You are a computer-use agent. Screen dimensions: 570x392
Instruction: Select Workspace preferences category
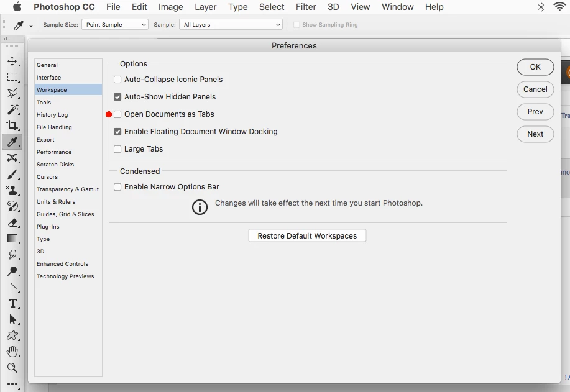pyautogui.click(x=68, y=89)
